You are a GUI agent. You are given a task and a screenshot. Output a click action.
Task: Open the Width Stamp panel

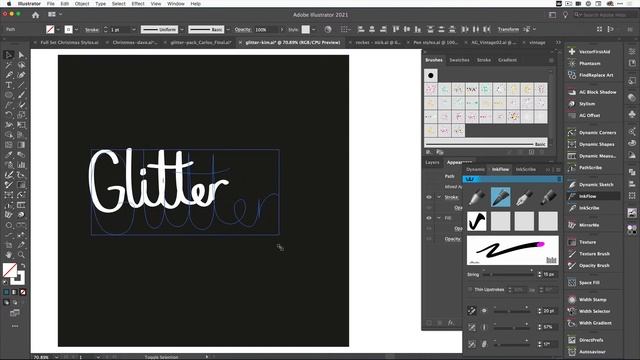pyautogui.click(x=592, y=300)
